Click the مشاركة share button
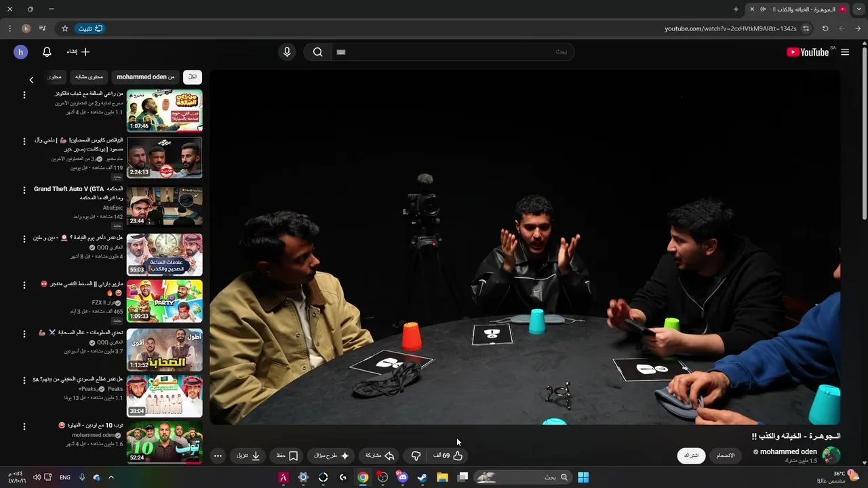Viewport: 868px width, 488px height. coord(380,456)
